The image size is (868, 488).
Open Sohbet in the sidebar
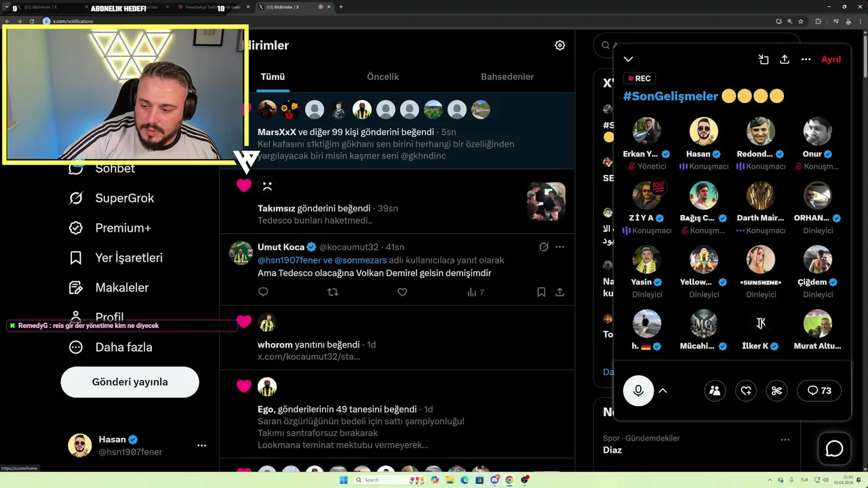coord(102,169)
